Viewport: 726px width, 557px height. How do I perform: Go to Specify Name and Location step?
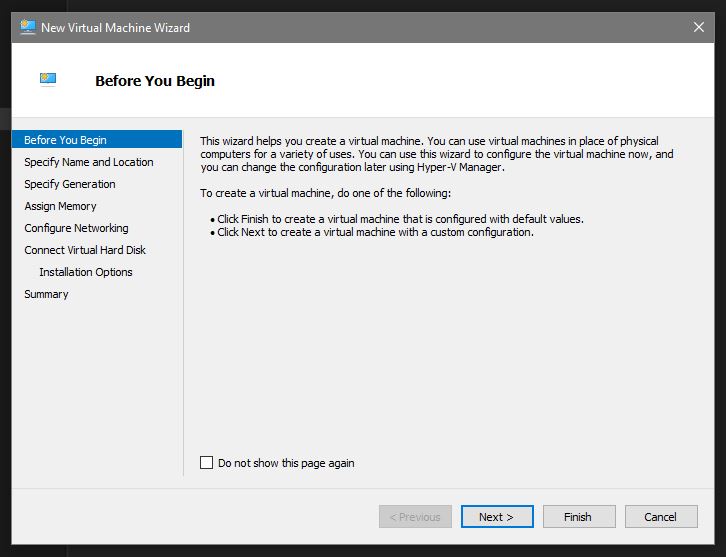pyautogui.click(x=89, y=162)
